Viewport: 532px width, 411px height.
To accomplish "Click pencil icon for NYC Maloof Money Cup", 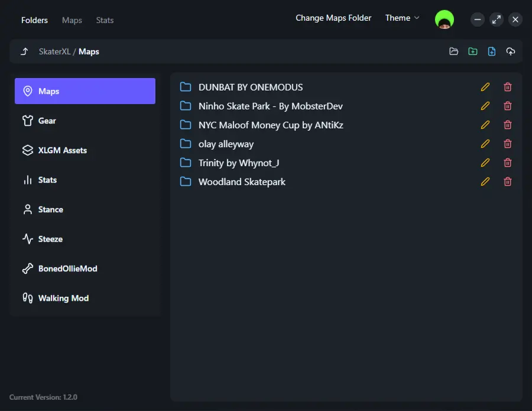I will tap(485, 125).
